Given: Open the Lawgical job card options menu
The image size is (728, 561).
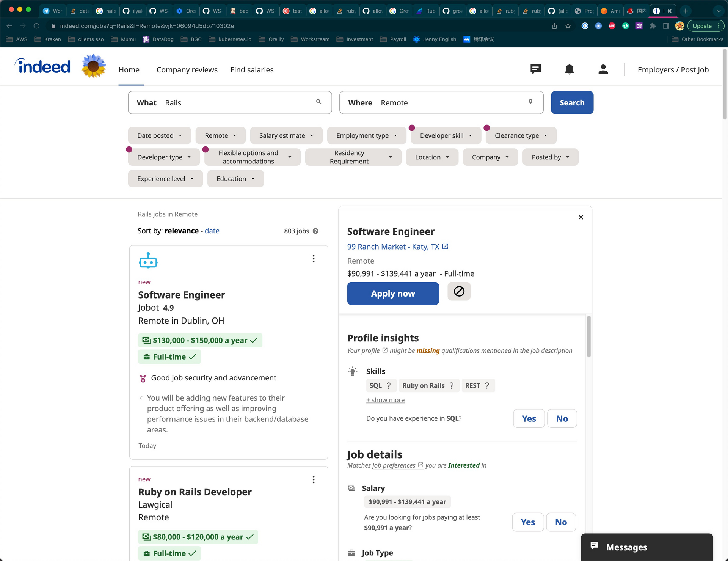Looking at the screenshot, I should [314, 479].
